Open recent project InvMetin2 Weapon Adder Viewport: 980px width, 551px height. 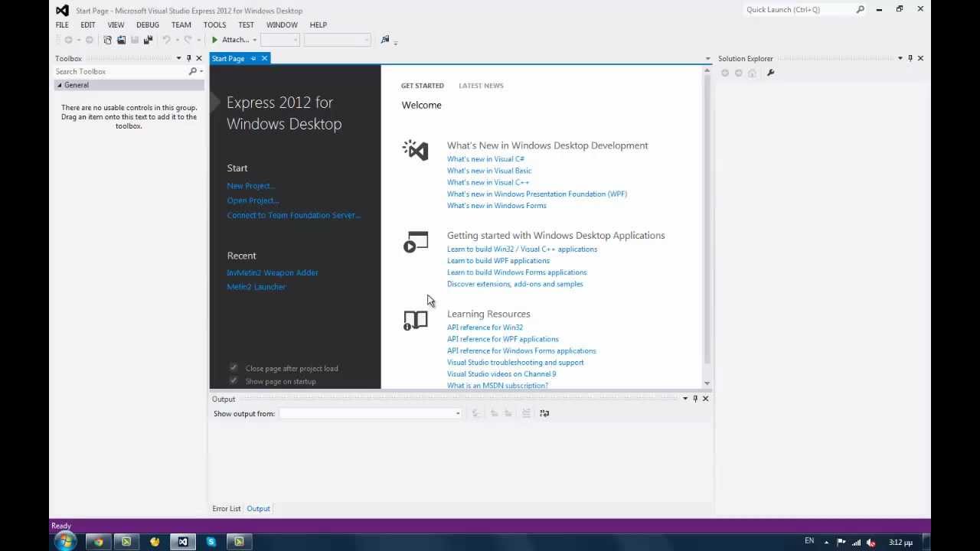(x=273, y=272)
